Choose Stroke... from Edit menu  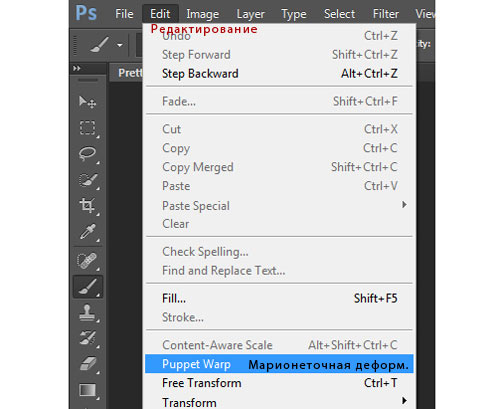[279, 317]
